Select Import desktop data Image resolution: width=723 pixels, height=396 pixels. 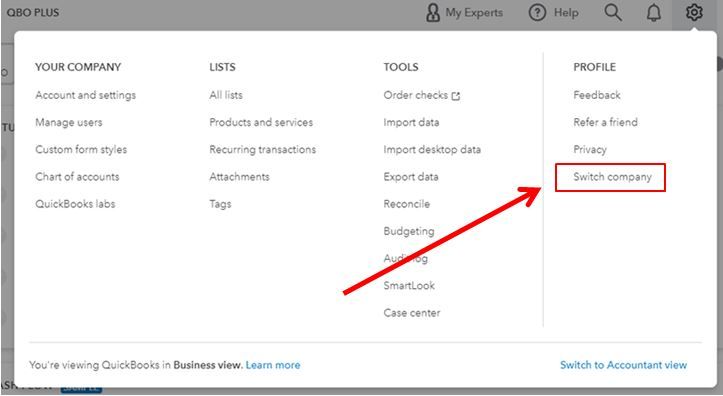432,149
